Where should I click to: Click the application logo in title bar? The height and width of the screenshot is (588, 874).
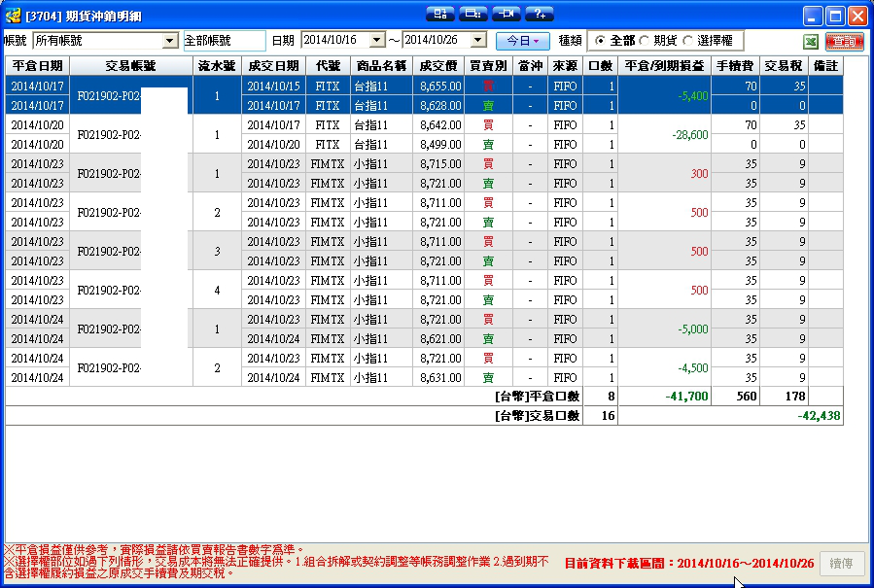(13, 16)
